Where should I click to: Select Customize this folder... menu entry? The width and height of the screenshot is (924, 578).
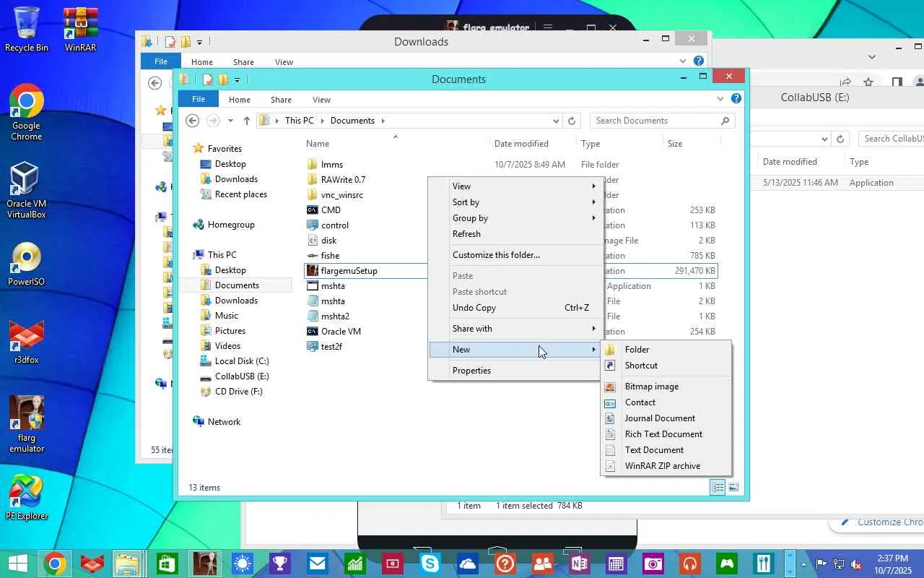pyautogui.click(x=515, y=255)
